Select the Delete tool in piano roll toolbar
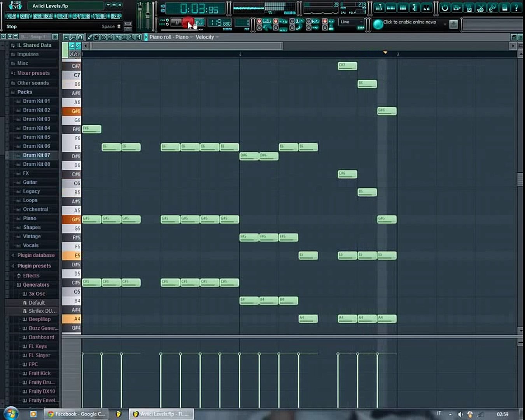The height and width of the screenshot is (420, 525). (103, 37)
